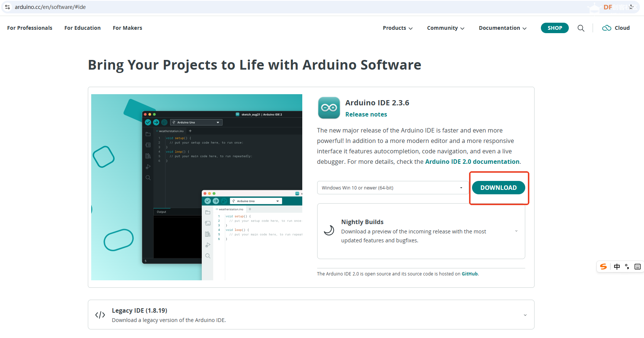Click the Nightly Builds moon icon

[329, 230]
